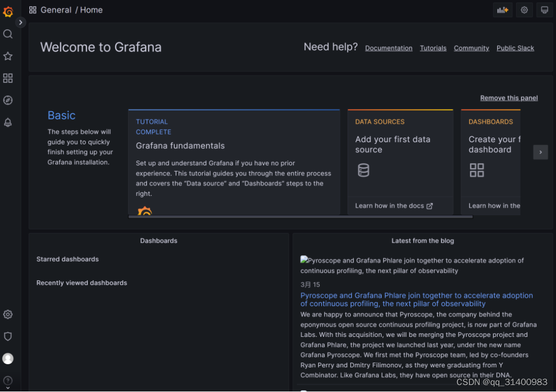Click the Grafana logo in the sidebar
556x392 pixels.
[x=8, y=11]
